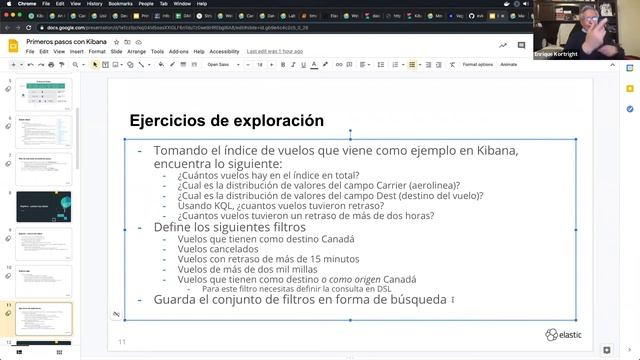
Task: Select slide 10 thumbnail in filmstrip
Action: tap(44, 281)
